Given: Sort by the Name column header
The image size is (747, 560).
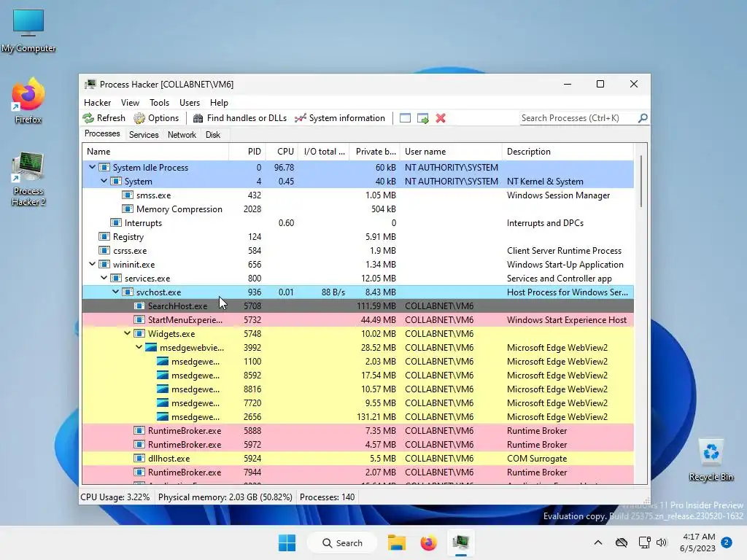Looking at the screenshot, I should click(155, 152).
